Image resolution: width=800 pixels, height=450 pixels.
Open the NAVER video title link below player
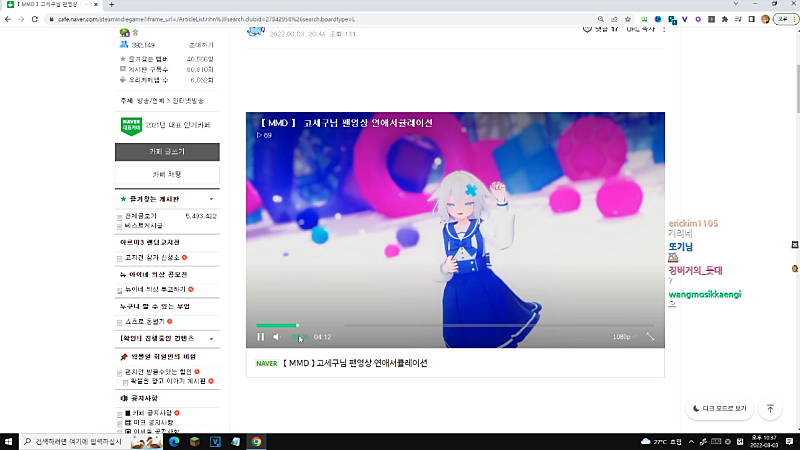[355, 363]
